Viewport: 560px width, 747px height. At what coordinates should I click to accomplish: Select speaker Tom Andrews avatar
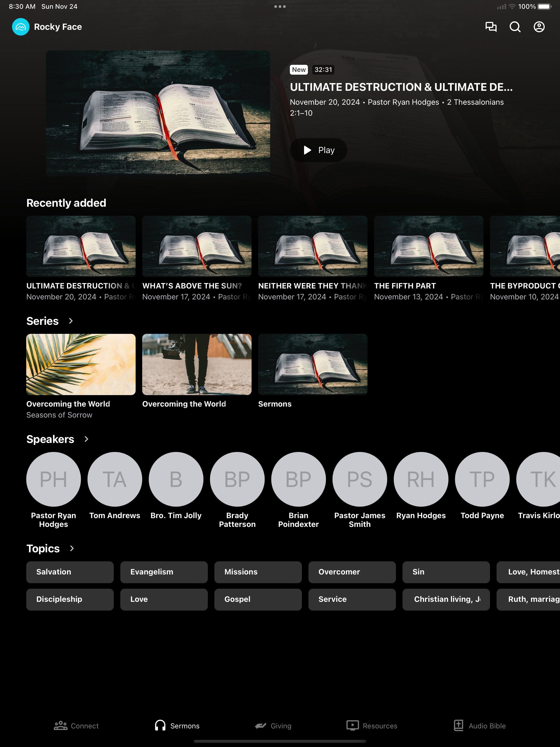pos(115,479)
